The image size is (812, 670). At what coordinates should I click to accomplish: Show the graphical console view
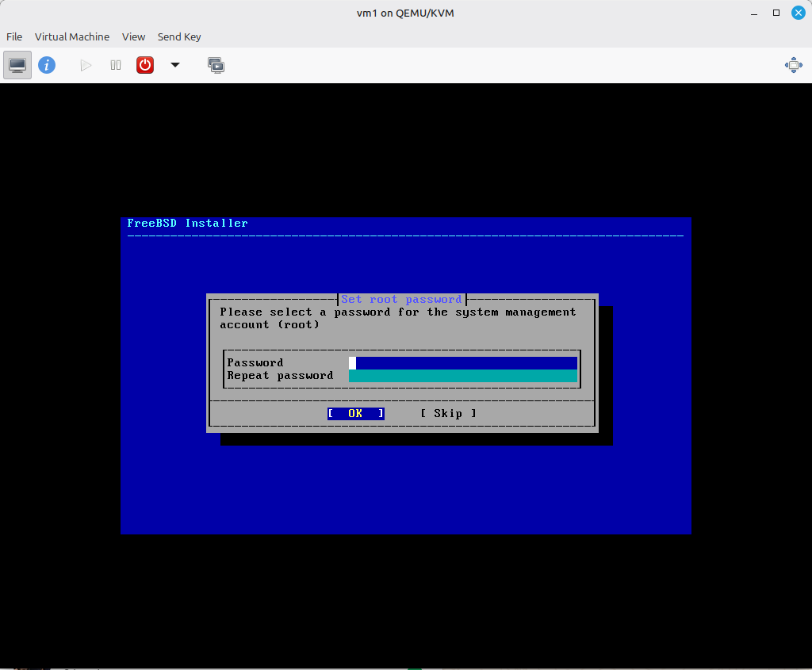click(x=17, y=65)
